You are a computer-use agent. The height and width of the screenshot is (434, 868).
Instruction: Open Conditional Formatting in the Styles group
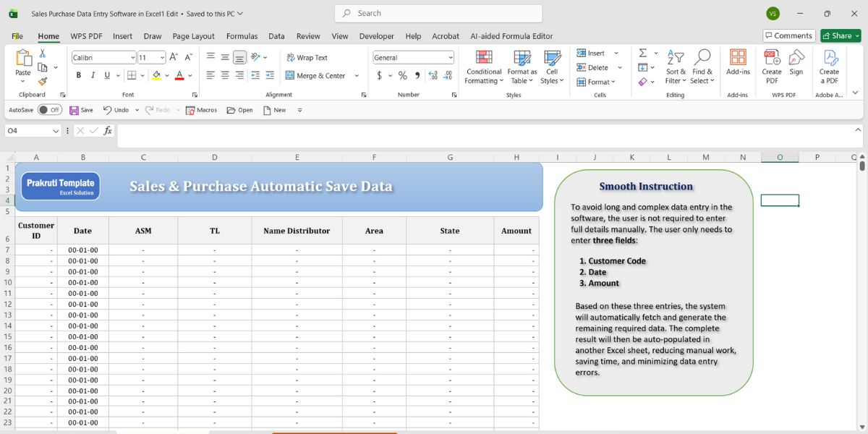(x=484, y=67)
